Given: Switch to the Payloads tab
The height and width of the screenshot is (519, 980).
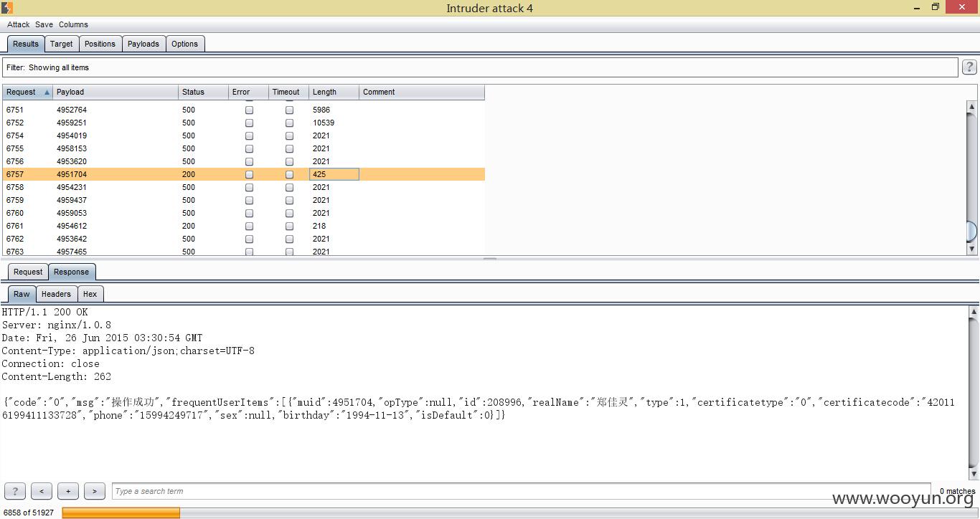Looking at the screenshot, I should pos(143,44).
